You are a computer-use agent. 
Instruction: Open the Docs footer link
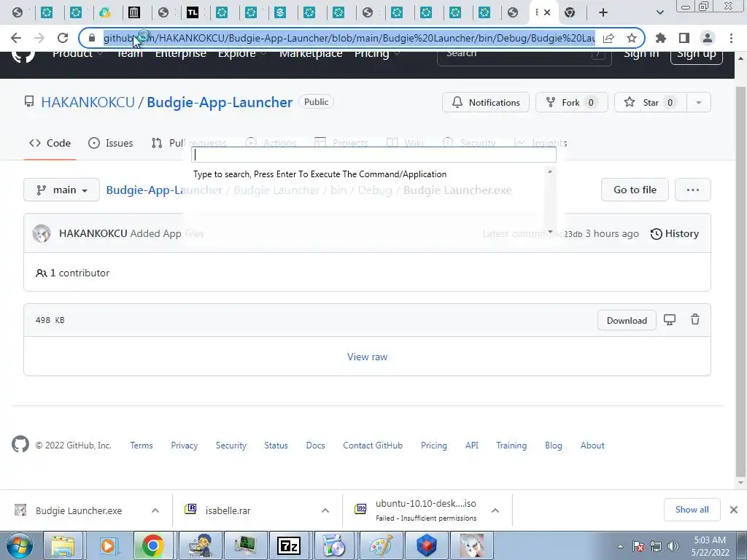(x=315, y=446)
